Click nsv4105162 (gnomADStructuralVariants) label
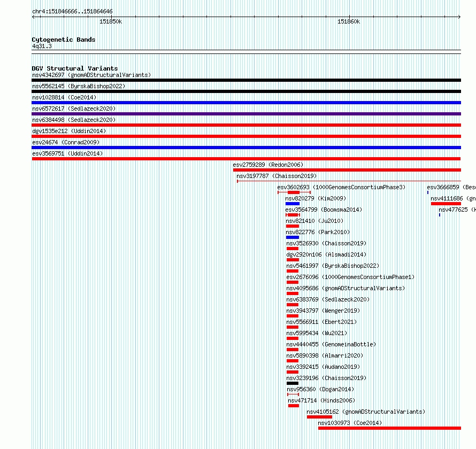This screenshot has height=449, width=476. pos(366,412)
